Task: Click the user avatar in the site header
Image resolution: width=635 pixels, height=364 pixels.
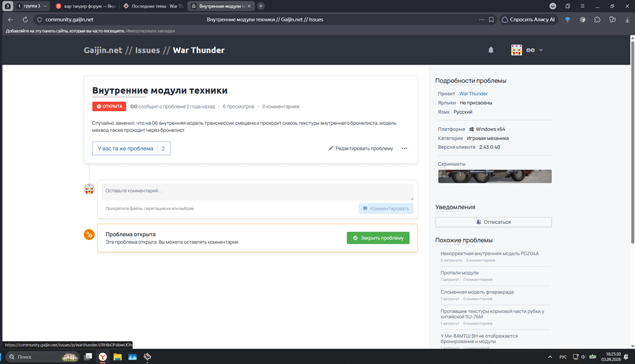Action: 516,50
